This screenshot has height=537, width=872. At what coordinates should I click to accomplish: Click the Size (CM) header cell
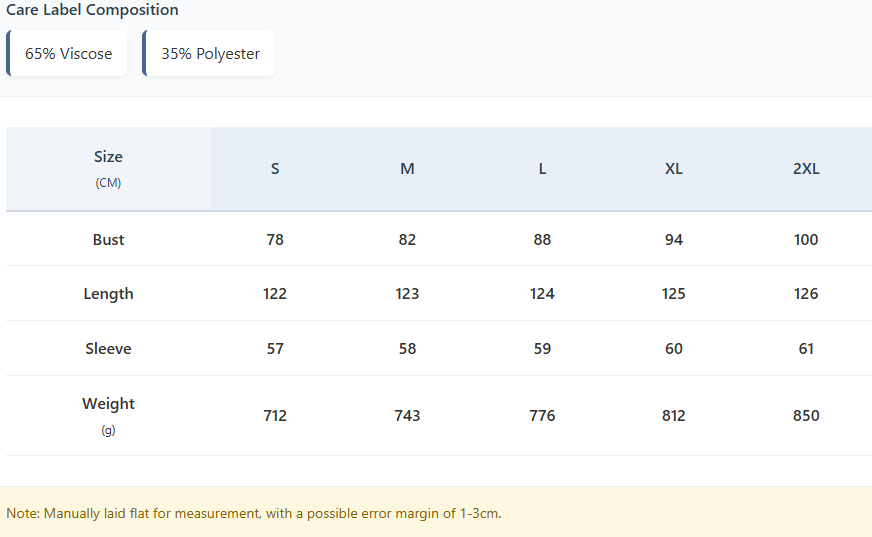coord(108,168)
